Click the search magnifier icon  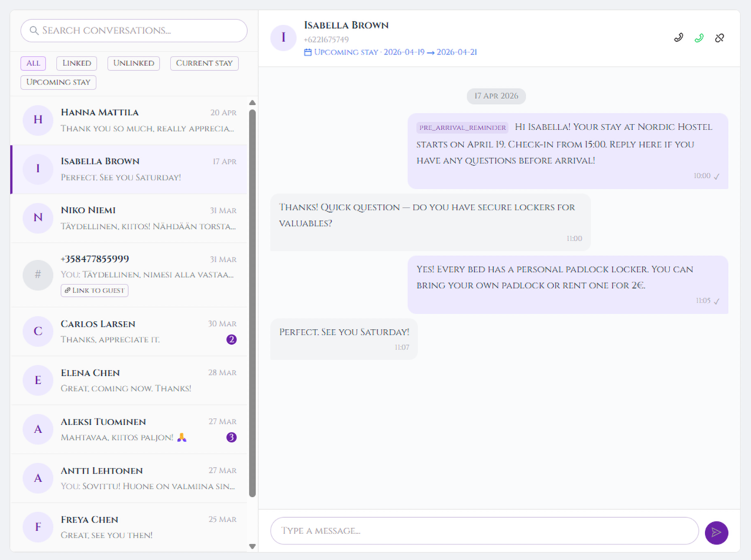pos(34,30)
